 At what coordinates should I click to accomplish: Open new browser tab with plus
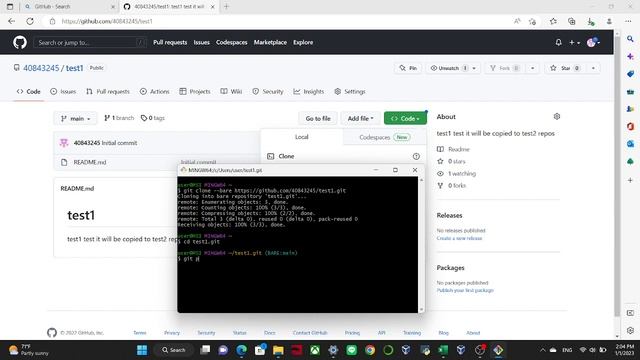pos(227,7)
